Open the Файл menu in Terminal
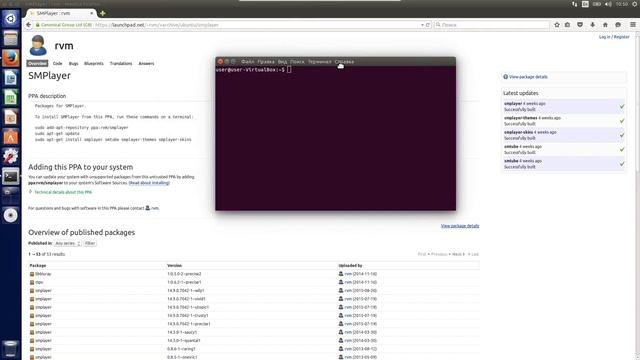Screen dimensions: 640x360 point(247,62)
